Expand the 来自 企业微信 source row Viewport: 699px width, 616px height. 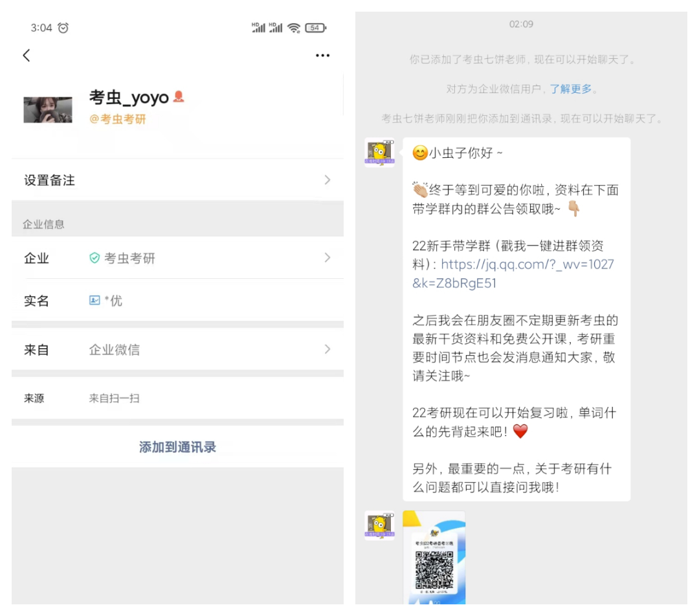175,349
